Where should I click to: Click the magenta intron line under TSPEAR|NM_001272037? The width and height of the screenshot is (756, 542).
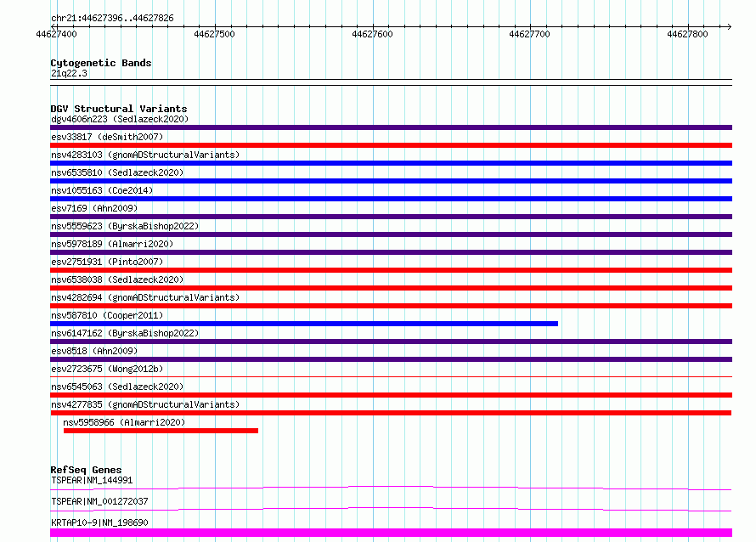pyautogui.click(x=391, y=509)
